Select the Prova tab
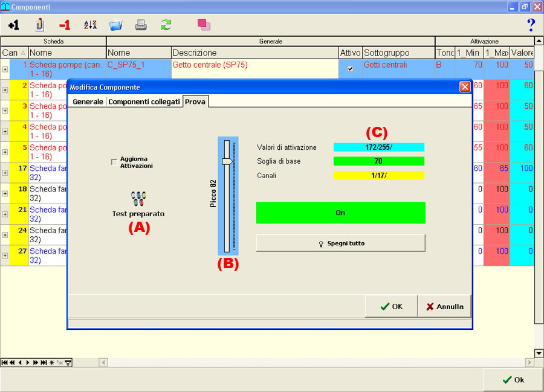The height and width of the screenshot is (392, 544). [195, 101]
